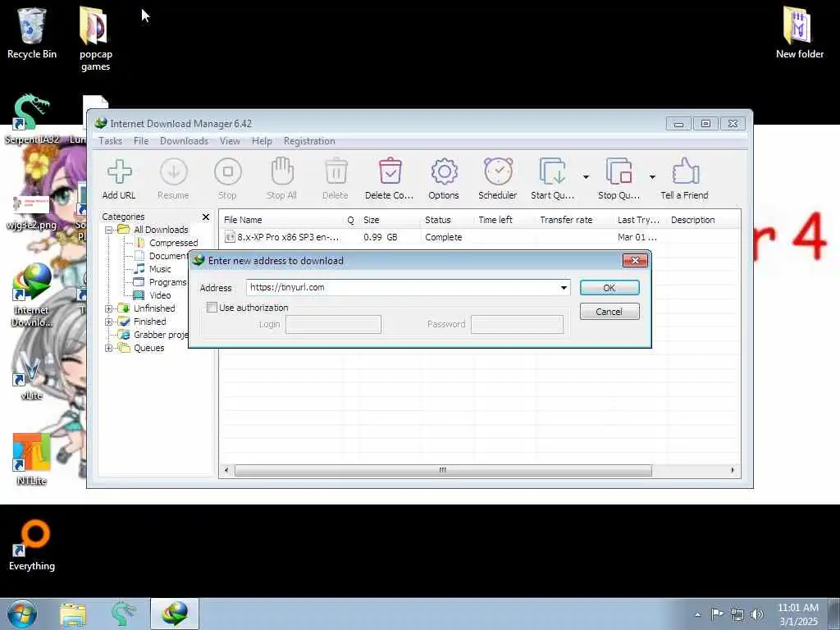Viewport: 840px width, 630px height.
Task: Open Stop Queue dropdown arrow
Action: pos(652,177)
